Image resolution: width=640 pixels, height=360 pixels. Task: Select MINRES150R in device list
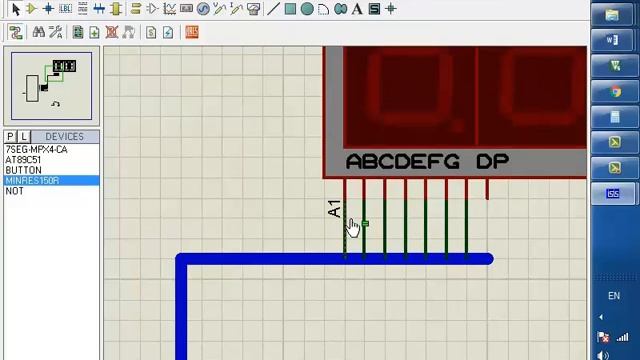coord(51,180)
